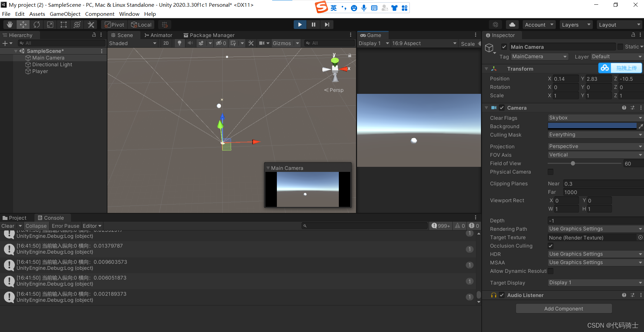The height and width of the screenshot is (332, 644).
Task: Select the Rotate tool
Action: tap(37, 25)
